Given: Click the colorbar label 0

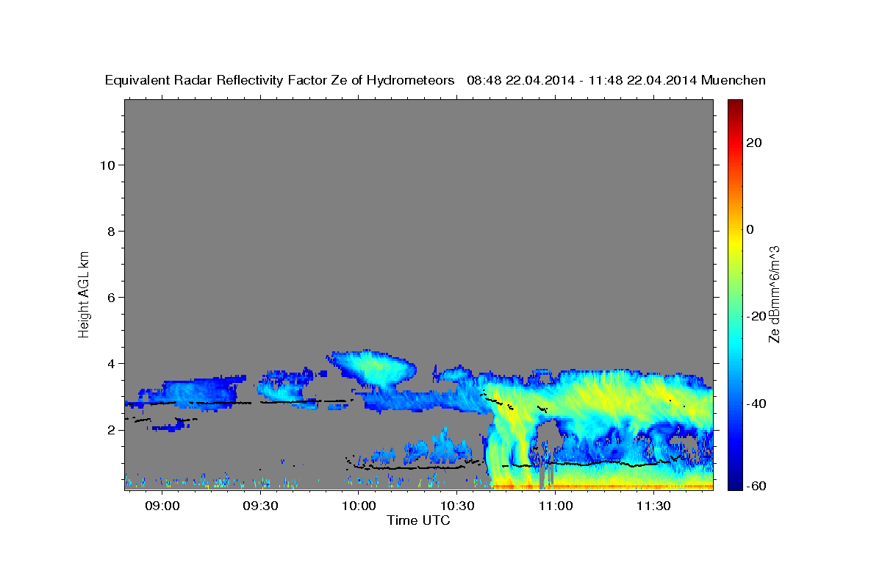Looking at the screenshot, I should 751,229.
